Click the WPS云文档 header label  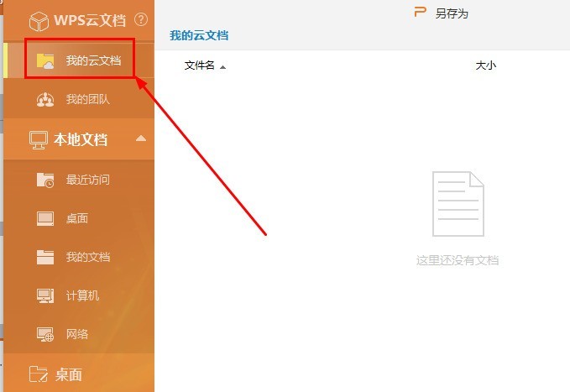pyautogui.click(x=90, y=20)
